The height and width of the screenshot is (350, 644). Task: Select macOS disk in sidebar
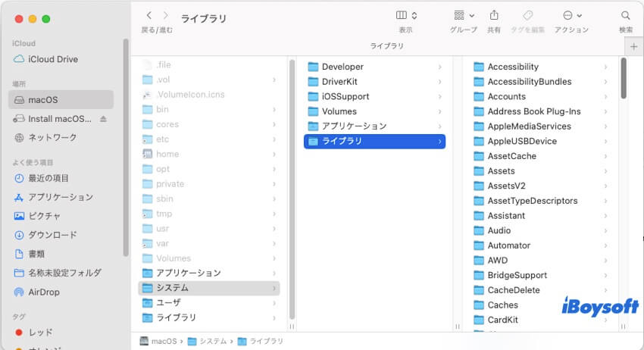pos(61,100)
